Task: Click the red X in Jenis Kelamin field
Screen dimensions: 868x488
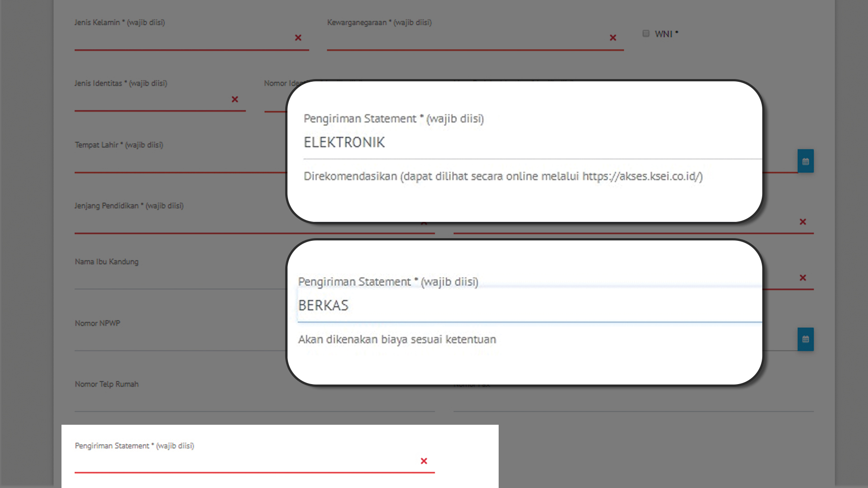Action: [298, 38]
